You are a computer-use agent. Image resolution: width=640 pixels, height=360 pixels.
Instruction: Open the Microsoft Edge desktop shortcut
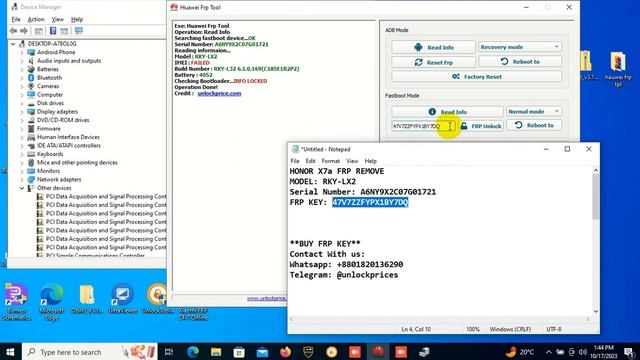[x=51, y=302]
